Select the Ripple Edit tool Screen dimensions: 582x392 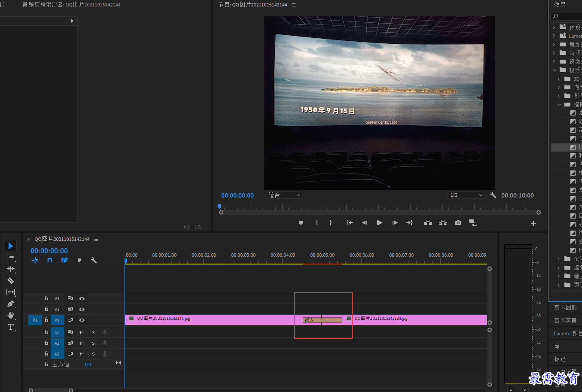[x=11, y=269]
